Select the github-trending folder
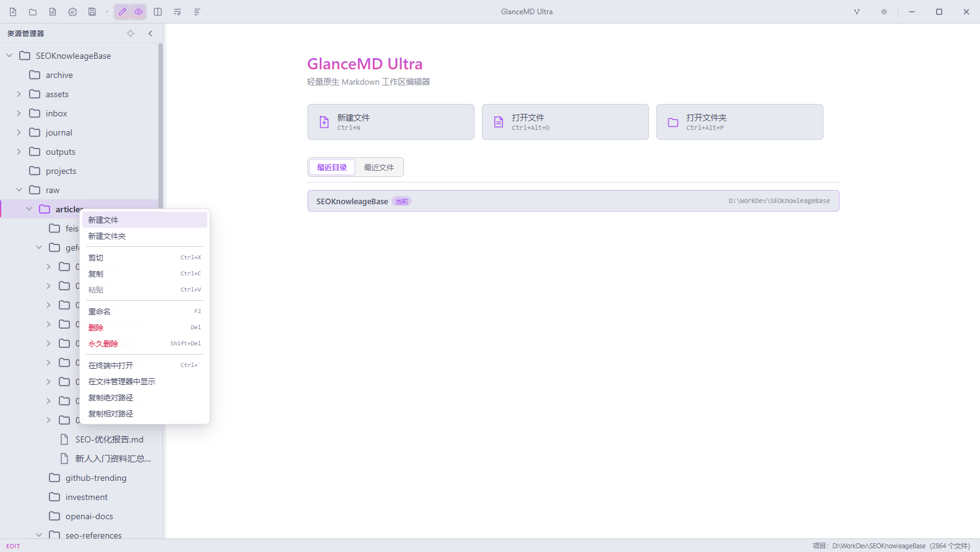 pos(79,478)
